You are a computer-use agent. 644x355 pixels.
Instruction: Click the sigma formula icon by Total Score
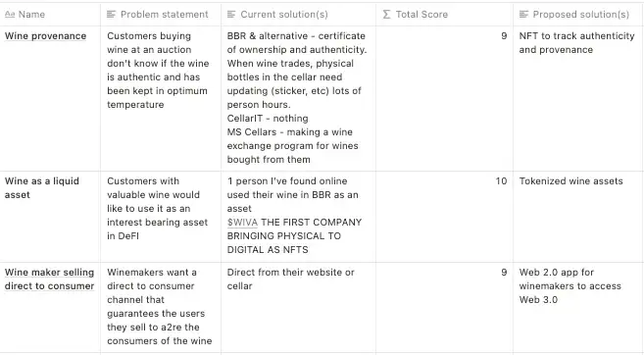386,15
